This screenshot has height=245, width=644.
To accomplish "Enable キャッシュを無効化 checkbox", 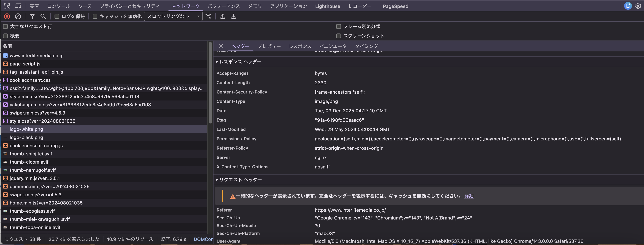I will coord(95,16).
